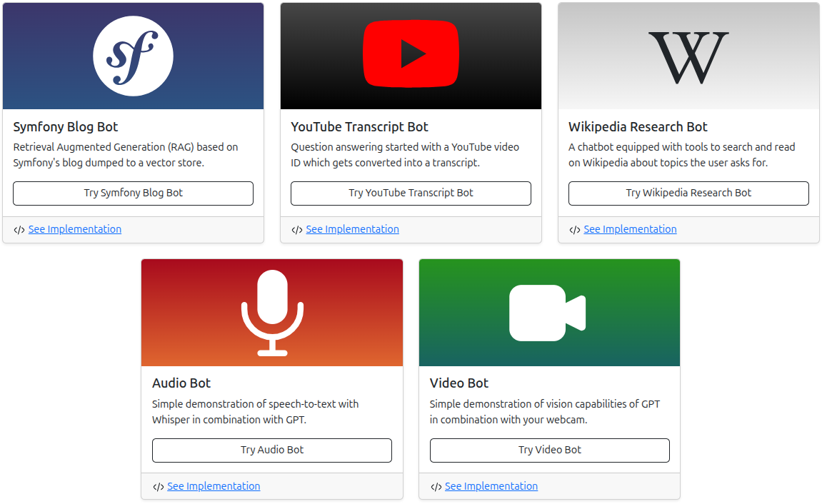The height and width of the screenshot is (504, 822).
Task: Select the Video Bot heading
Action: 459,383
